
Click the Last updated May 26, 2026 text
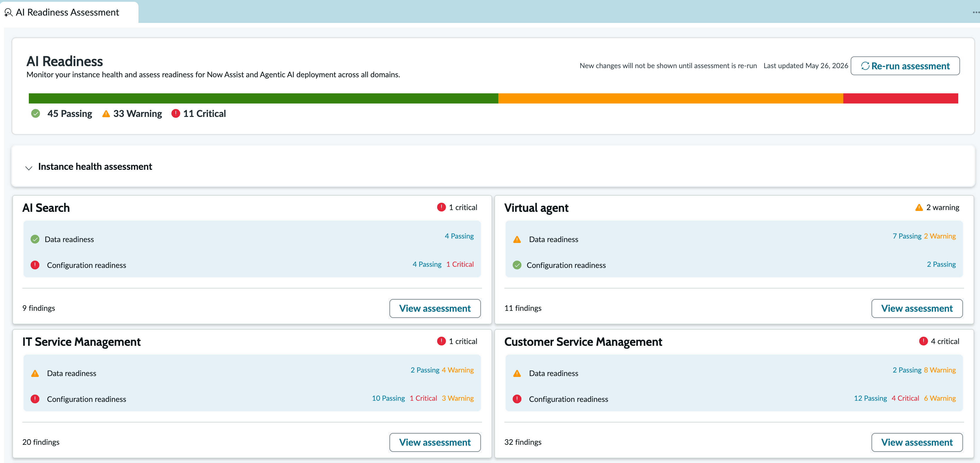806,66
